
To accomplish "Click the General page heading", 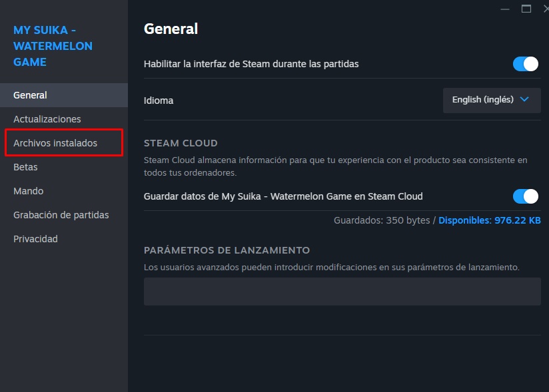I will coord(171,29).
